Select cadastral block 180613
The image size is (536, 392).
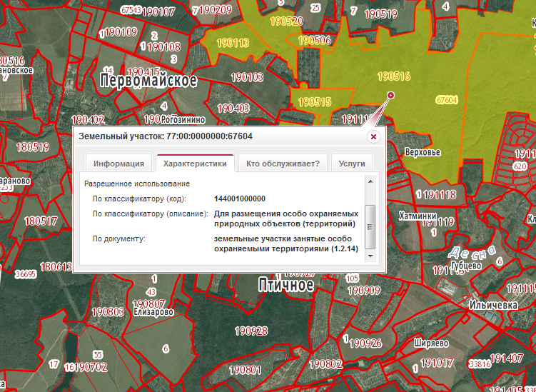tap(56, 267)
